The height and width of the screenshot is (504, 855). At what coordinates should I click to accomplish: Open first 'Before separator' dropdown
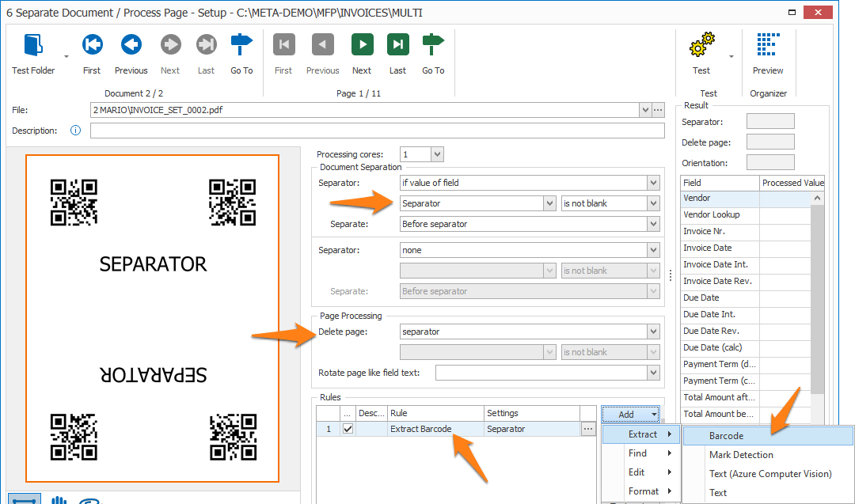[653, 224]
